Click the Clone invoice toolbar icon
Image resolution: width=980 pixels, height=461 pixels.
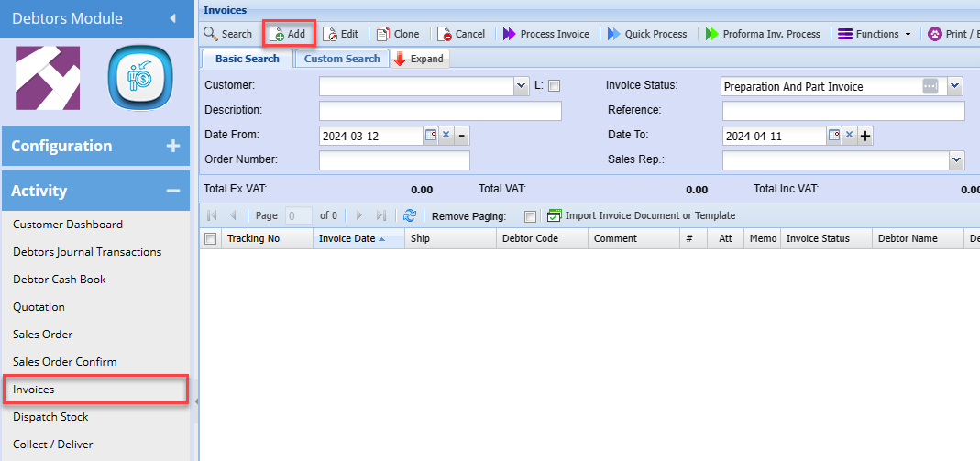383,34
